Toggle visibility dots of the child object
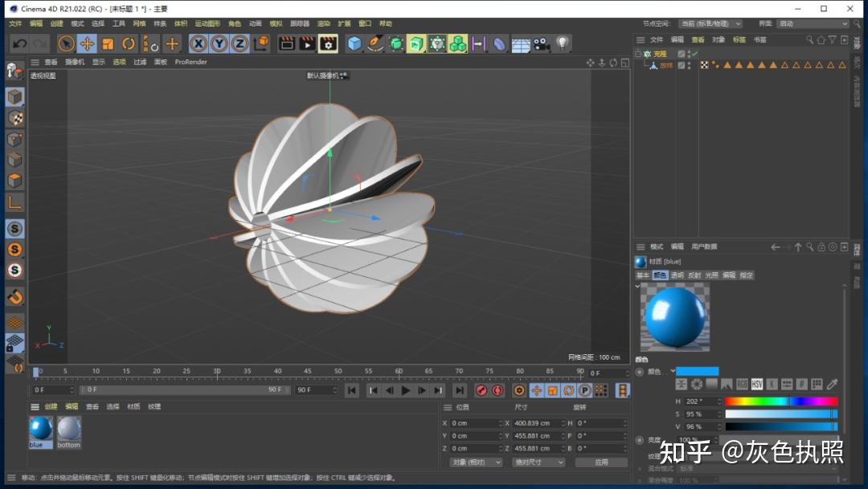The height and width of the screenshot is (489, 868). tap(690, 65)
